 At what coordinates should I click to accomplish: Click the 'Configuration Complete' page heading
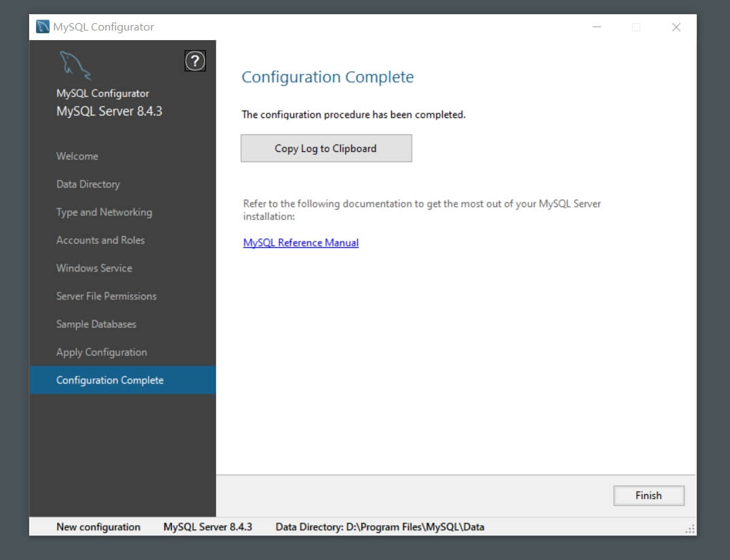327,77
